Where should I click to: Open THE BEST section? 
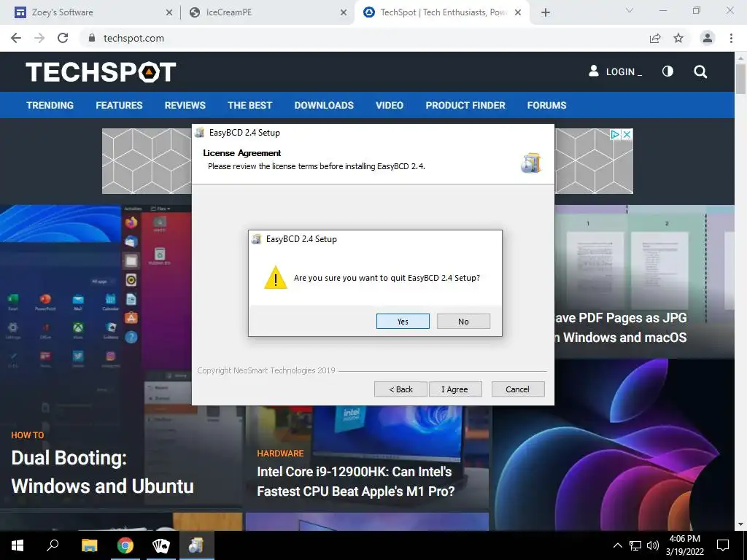(249, 105)
